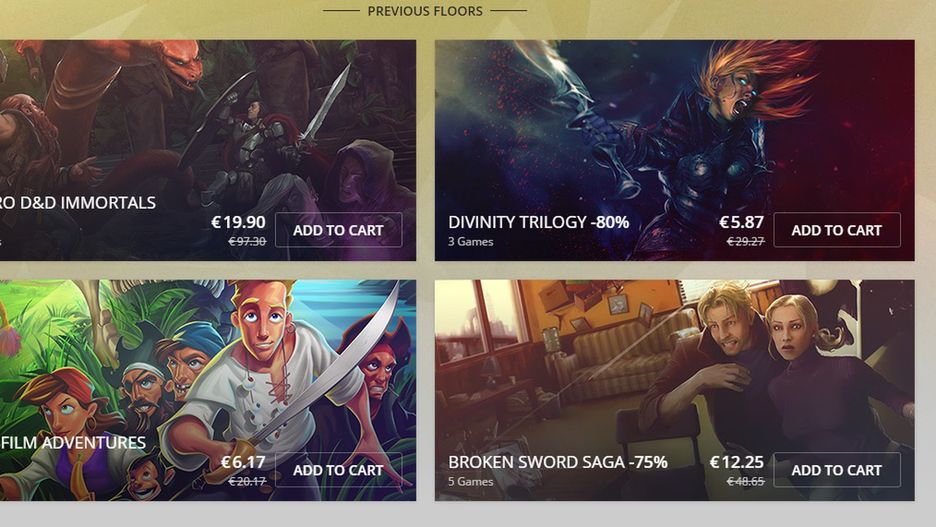Click the "5 Games" label under Broken Sword

[x=470, y=482]
